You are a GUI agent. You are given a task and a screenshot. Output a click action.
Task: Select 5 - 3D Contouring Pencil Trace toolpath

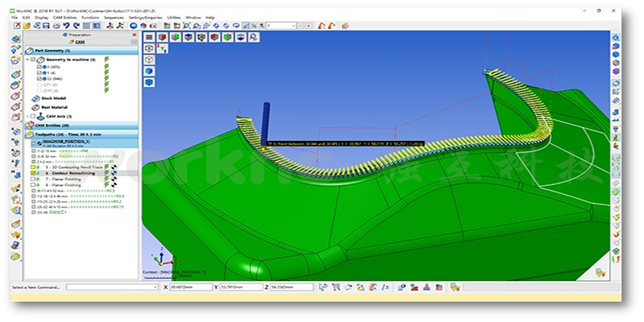tap(74, 167)
